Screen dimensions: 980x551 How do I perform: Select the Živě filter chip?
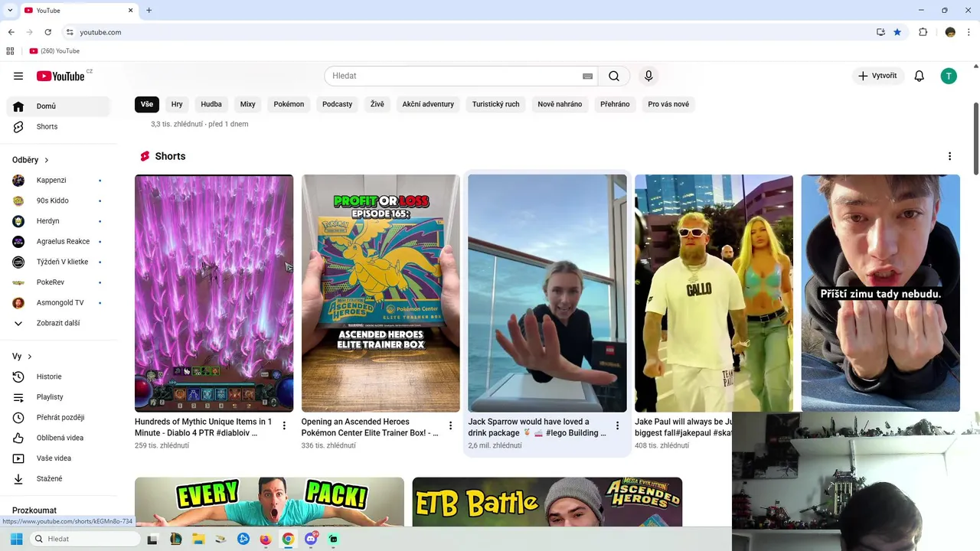377,104
